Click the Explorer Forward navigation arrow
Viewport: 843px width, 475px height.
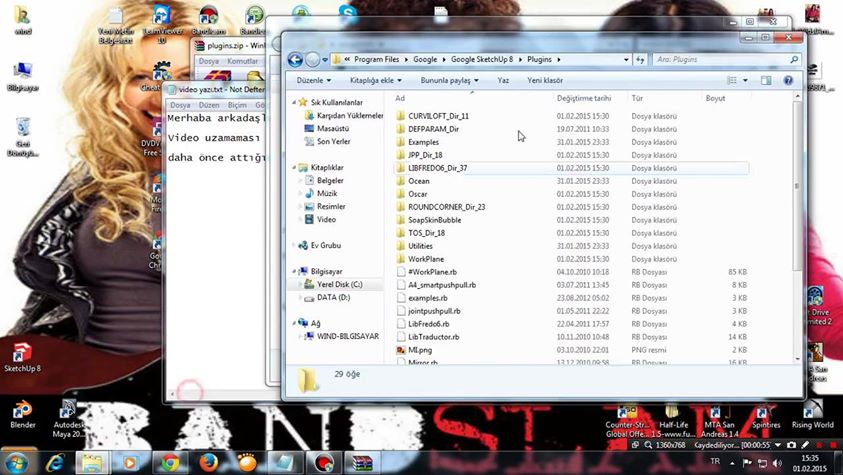312,60
